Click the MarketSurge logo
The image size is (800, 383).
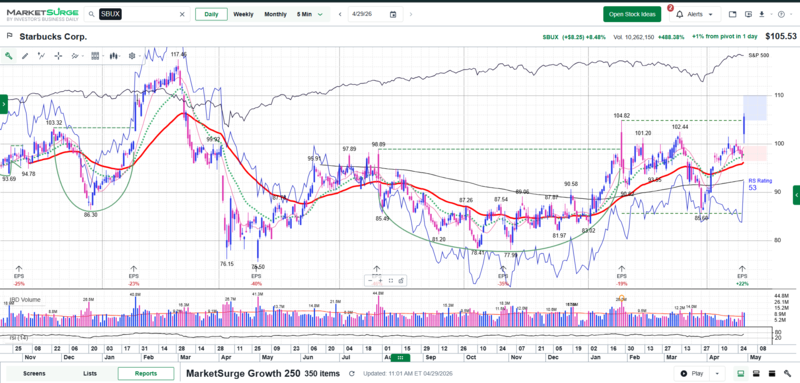tap(42, 14)
